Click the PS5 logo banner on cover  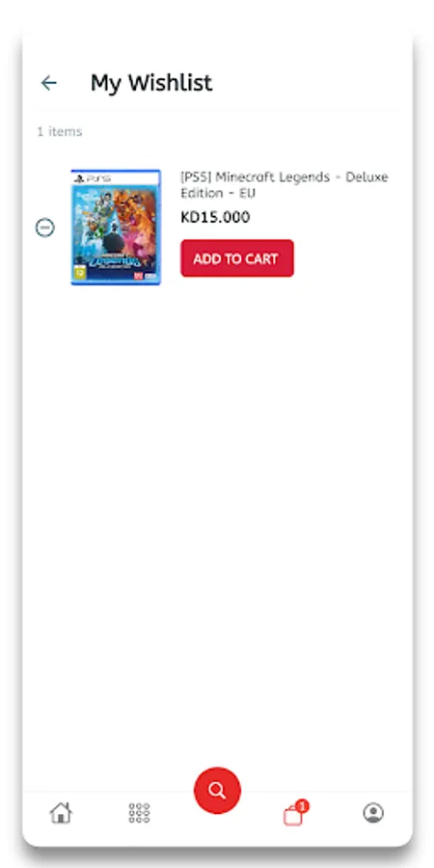click(x=116, y=178)
